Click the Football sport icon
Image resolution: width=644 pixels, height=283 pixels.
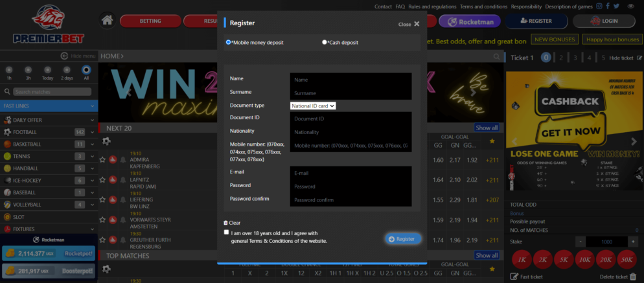pos(8,132)
